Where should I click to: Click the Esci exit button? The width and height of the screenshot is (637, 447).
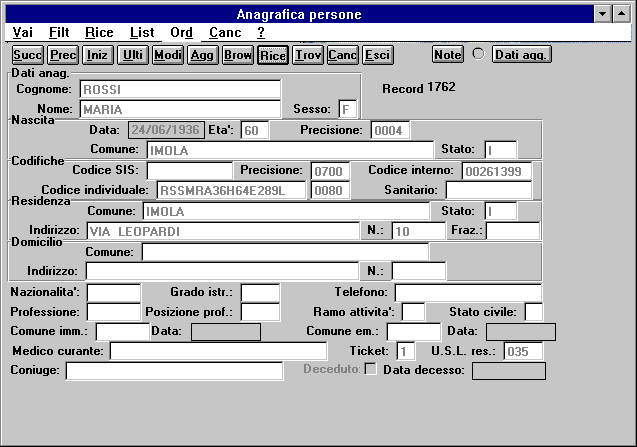point(377,55)
